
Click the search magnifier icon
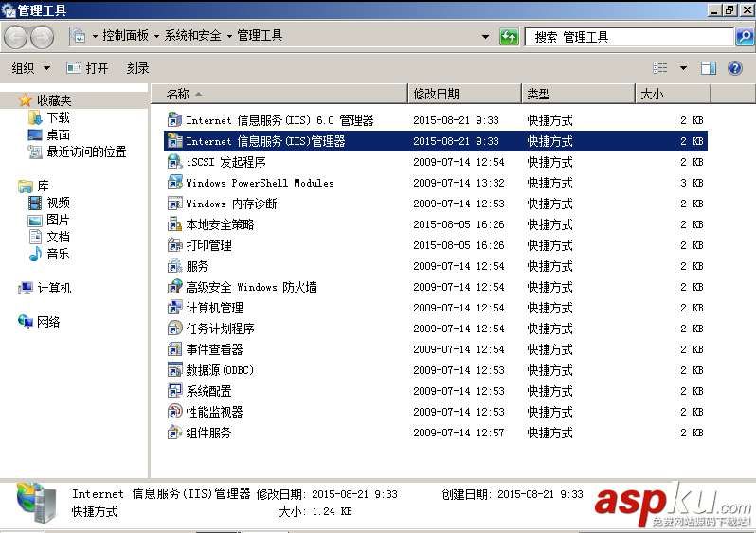745,37
